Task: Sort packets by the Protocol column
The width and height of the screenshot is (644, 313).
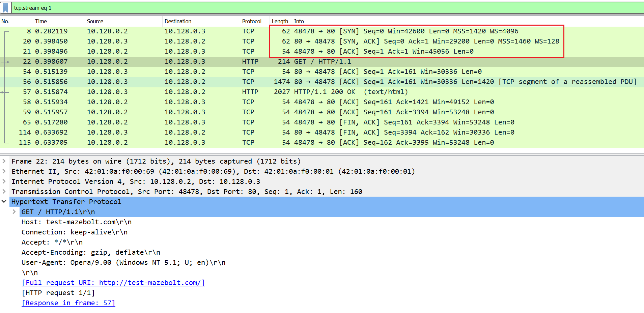Action: tap(252, 21)
